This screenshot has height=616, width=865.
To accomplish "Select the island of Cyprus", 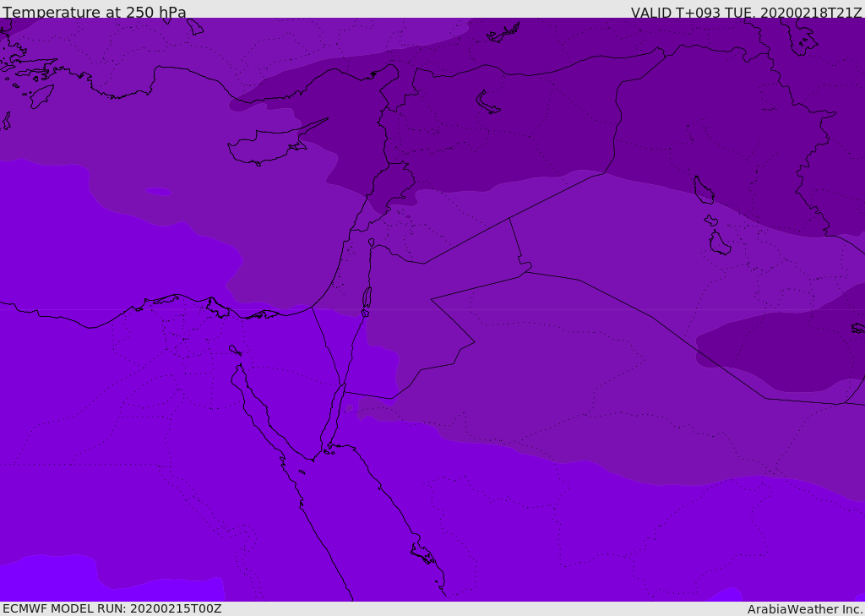I will point(269,146).
